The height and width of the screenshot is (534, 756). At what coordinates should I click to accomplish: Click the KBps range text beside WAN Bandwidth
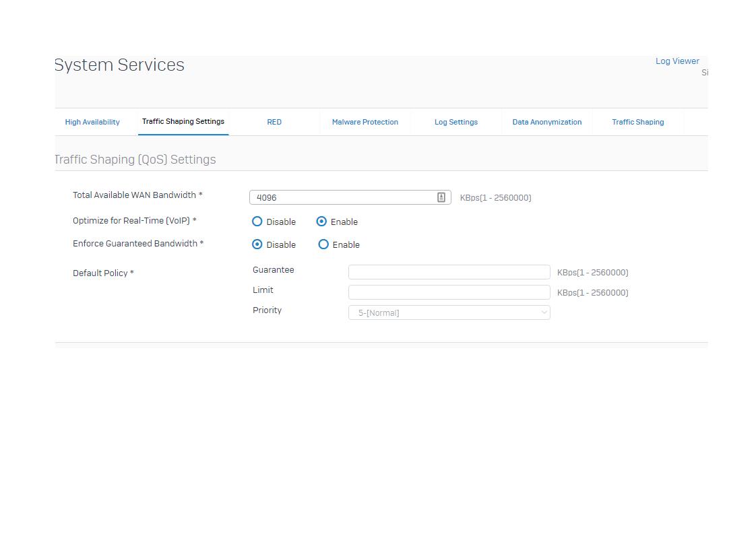496,197
